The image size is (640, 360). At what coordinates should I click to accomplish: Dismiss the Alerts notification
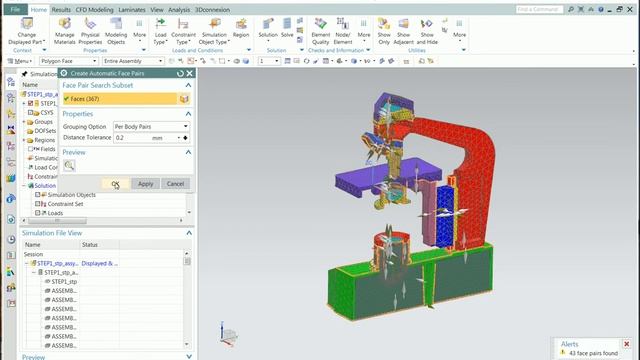coord(627,344)
